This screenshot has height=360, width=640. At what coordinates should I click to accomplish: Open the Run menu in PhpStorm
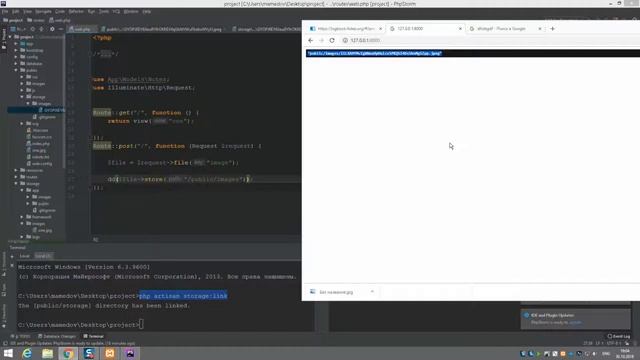coord(91,11)
